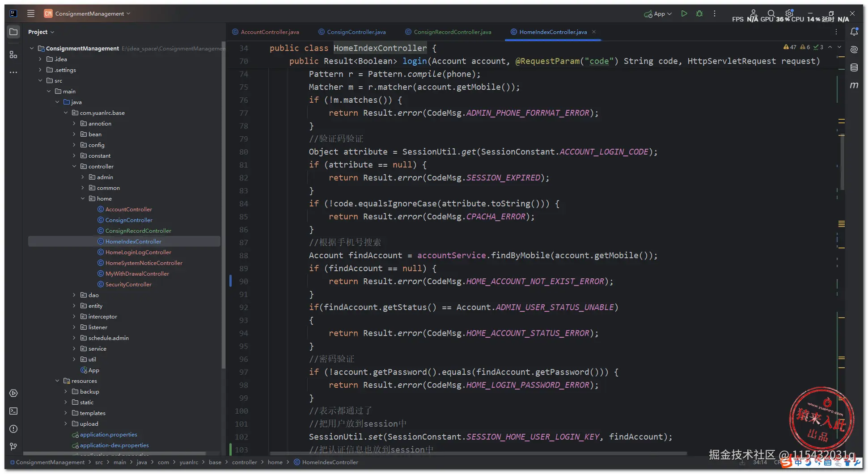Open the Database tool window
Image resolution: width=868 pixels, height=474 pixels.
(x=854, y=67)
